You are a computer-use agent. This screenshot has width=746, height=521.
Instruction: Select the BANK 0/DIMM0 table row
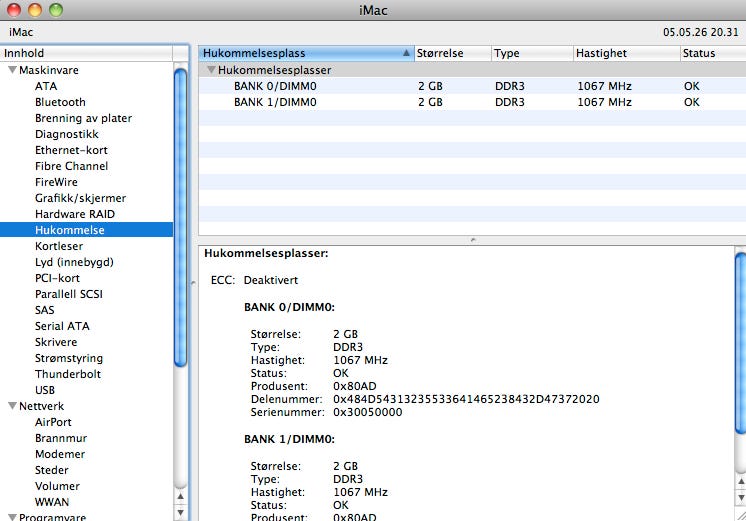pyautogui.click(x=472, y=86)
